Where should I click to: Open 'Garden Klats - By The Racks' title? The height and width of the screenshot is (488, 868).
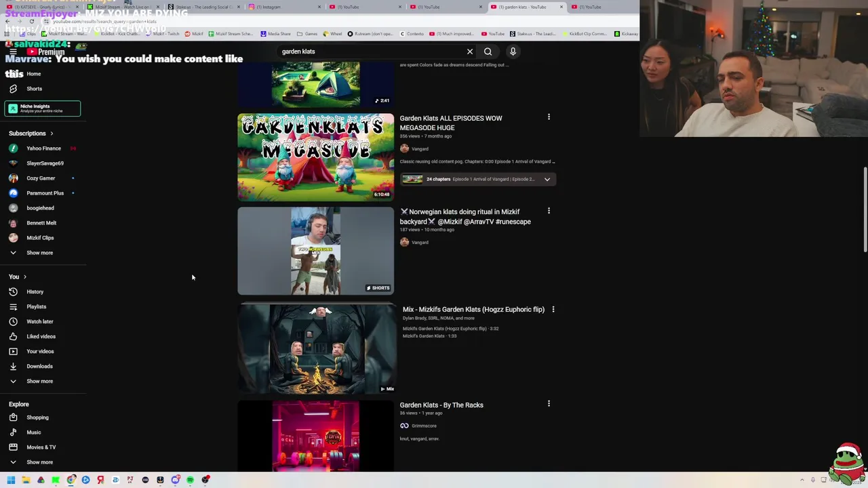441,405
